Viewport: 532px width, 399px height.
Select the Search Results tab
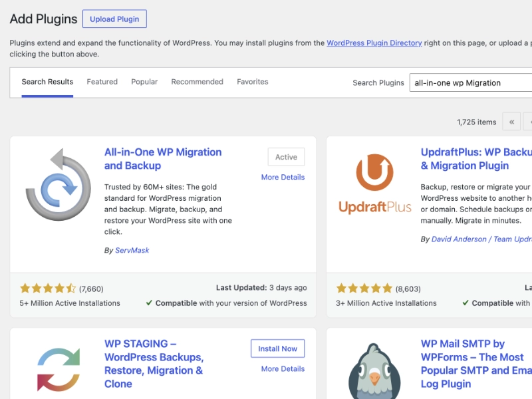[47, 82]
